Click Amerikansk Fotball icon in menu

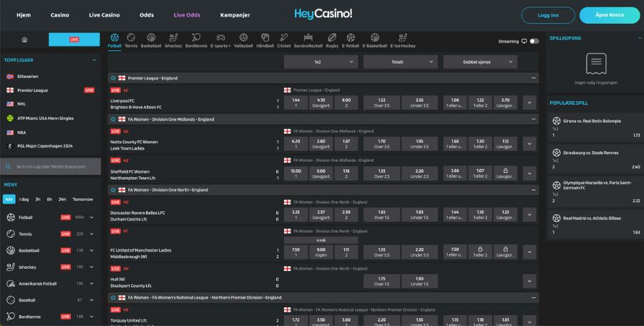tap(11, 284)
